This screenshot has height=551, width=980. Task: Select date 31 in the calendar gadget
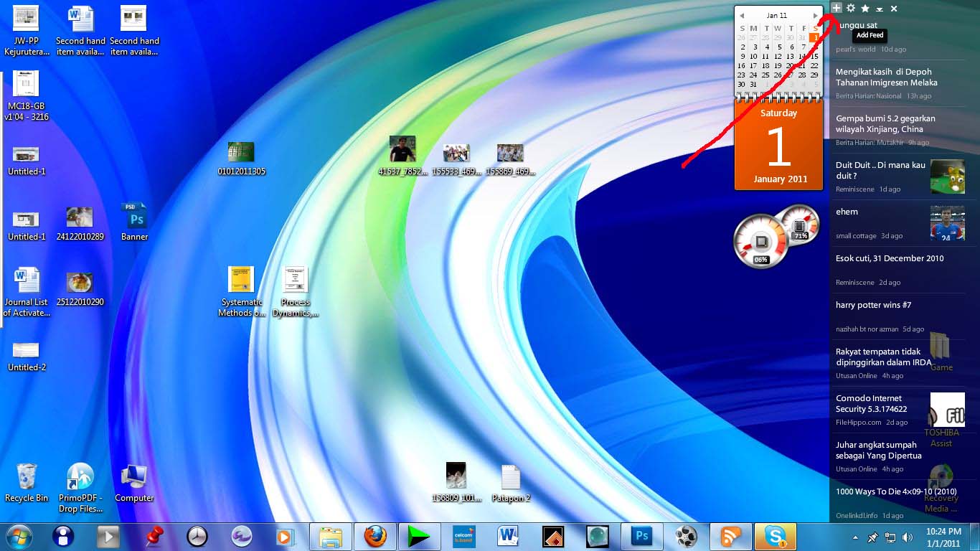coord(753,84)
